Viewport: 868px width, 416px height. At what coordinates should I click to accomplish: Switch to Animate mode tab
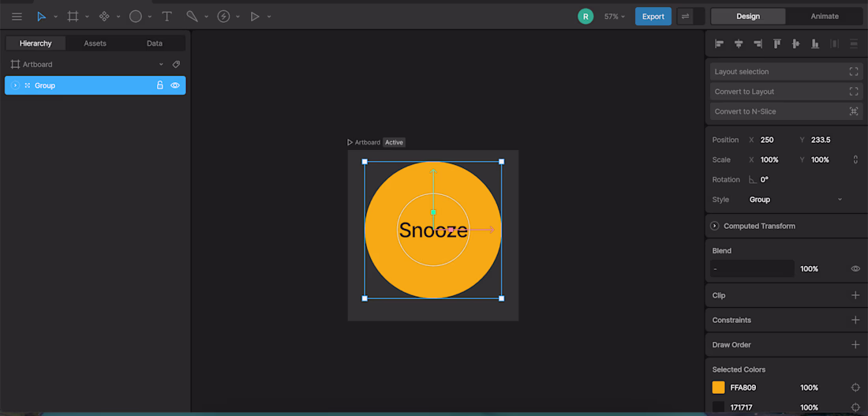(825, 16)
